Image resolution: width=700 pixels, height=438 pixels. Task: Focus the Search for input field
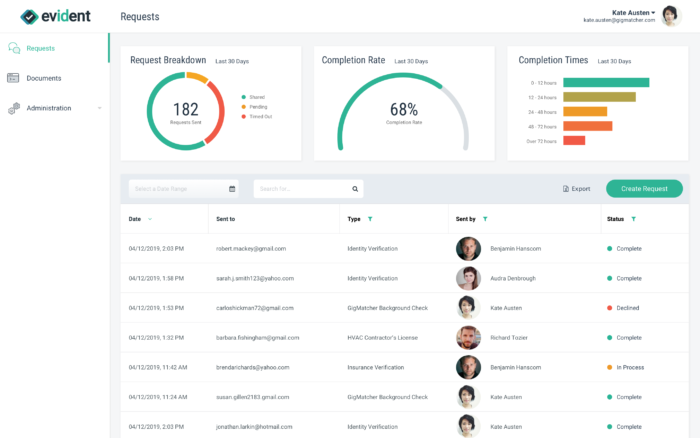pyautogui.click(x=300, y=188)
